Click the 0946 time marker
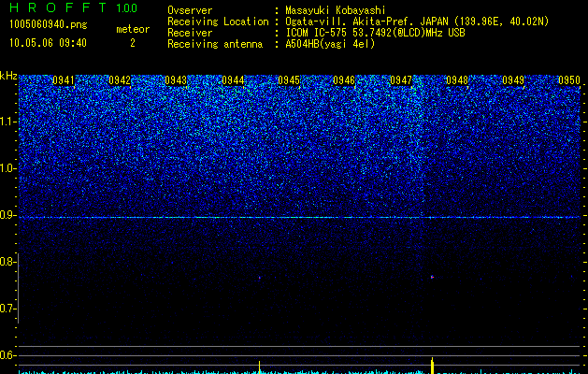The height and width of the screenshot is (374, 588). point(344,80)
